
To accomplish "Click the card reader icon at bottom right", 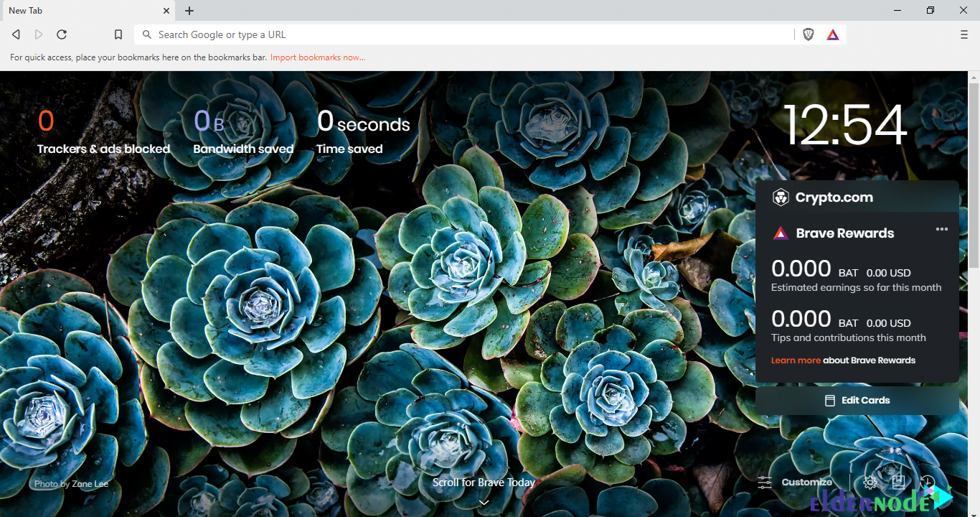I will [x=899, y=482].
